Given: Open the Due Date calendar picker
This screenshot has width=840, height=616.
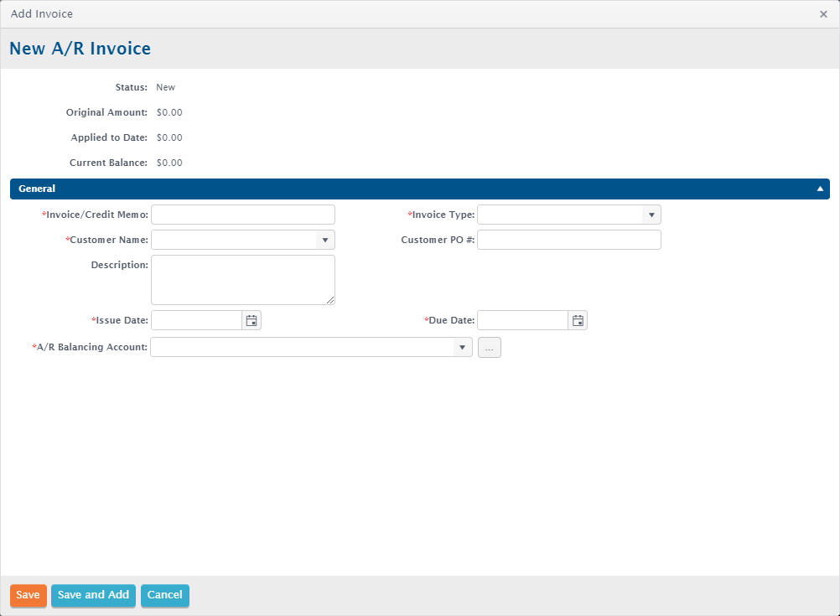Looking at the screenshot, I should (x=578, y=320).
